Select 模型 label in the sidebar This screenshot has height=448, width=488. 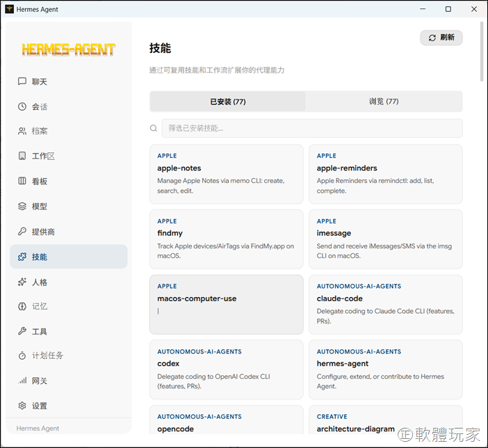pyautogui.click(x=40, y=207)
